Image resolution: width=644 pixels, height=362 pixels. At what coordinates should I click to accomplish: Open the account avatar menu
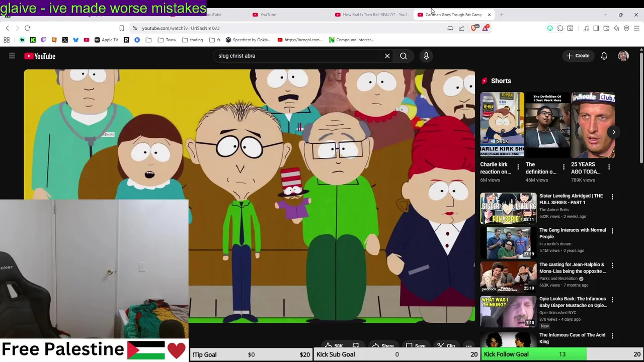(x=623, y=56)
